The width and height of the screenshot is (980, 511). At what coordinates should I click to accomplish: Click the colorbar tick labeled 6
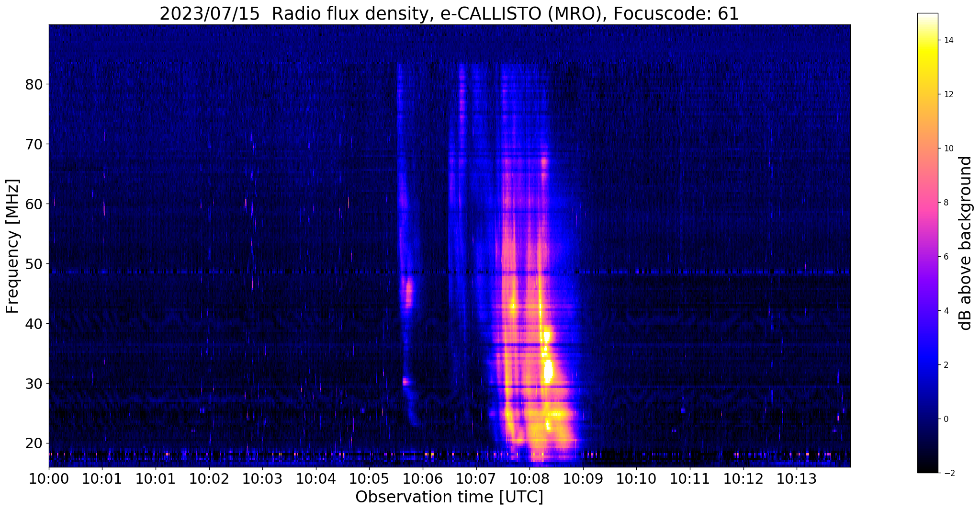tap(946, 257)
